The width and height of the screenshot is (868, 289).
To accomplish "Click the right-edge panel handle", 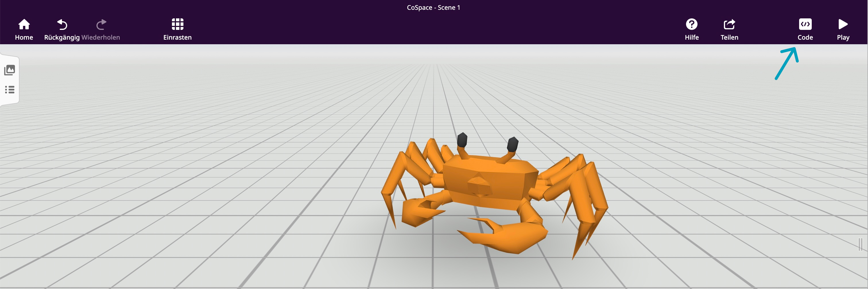I will point(860,244).
